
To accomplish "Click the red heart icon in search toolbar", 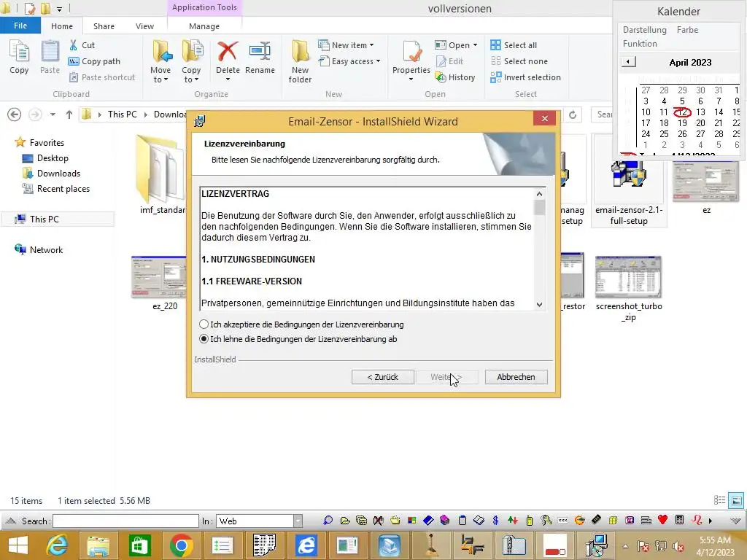I will 662,520.
